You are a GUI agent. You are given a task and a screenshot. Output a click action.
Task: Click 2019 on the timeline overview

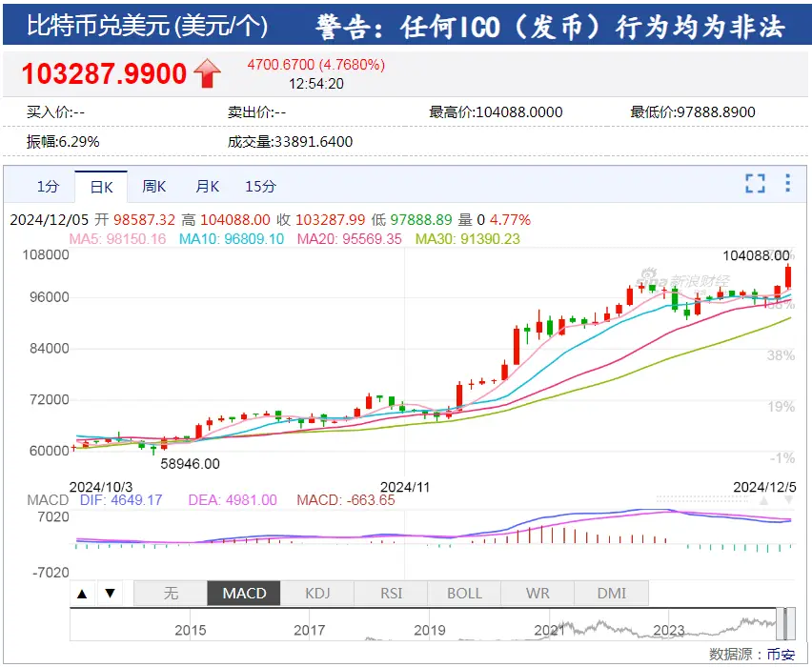tap(430, 630)
